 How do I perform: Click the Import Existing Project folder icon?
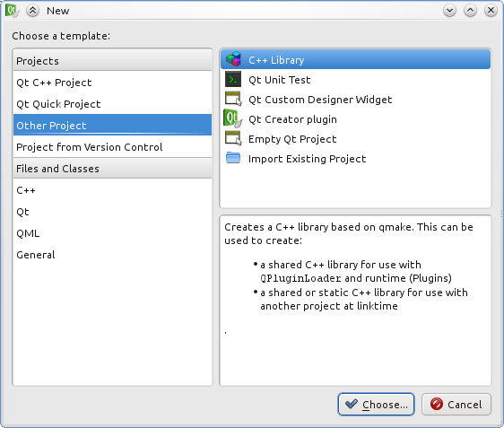(233, 158)
